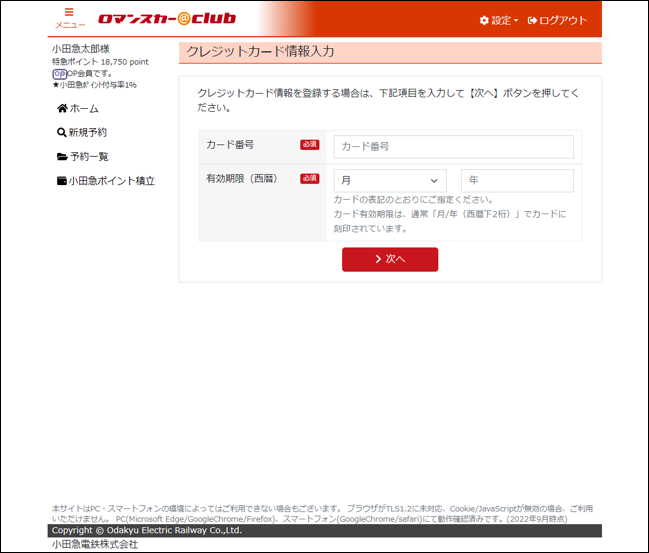This screenshot has width=649, height=553.
Task: Select the ホーム sidebar menu item
Action: click(x=84, y=108)
